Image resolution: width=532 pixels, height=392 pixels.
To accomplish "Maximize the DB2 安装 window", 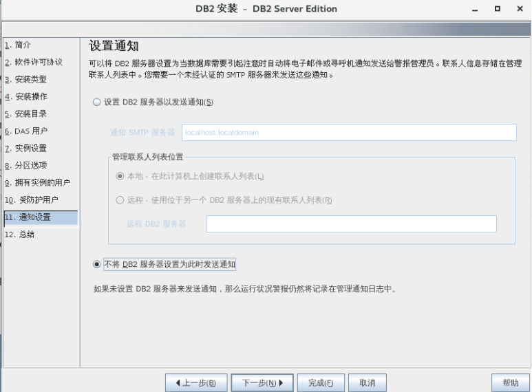I will (x=498, y=9).
